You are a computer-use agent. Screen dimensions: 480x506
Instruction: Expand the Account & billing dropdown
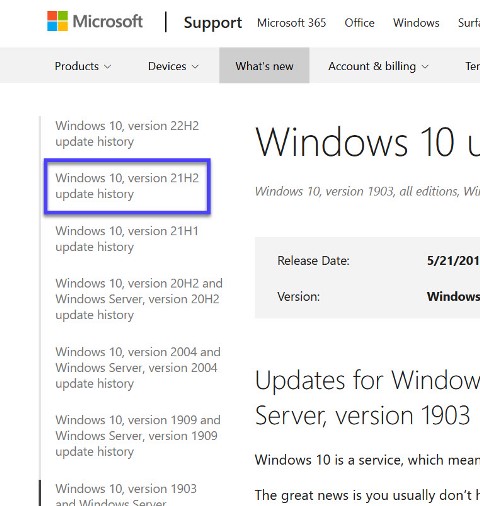(378, 66)
